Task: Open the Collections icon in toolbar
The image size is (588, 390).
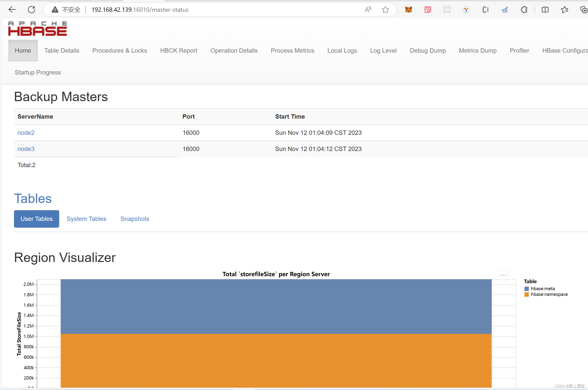Action: [584, 9]
